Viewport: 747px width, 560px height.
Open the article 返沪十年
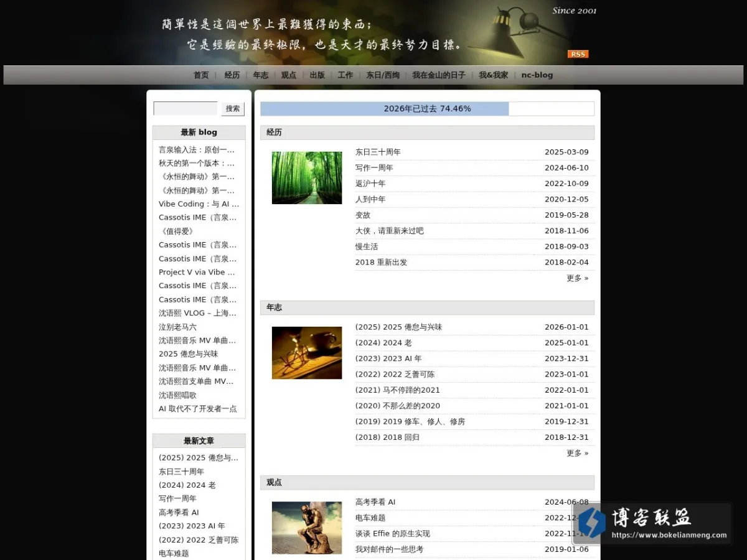370,184
